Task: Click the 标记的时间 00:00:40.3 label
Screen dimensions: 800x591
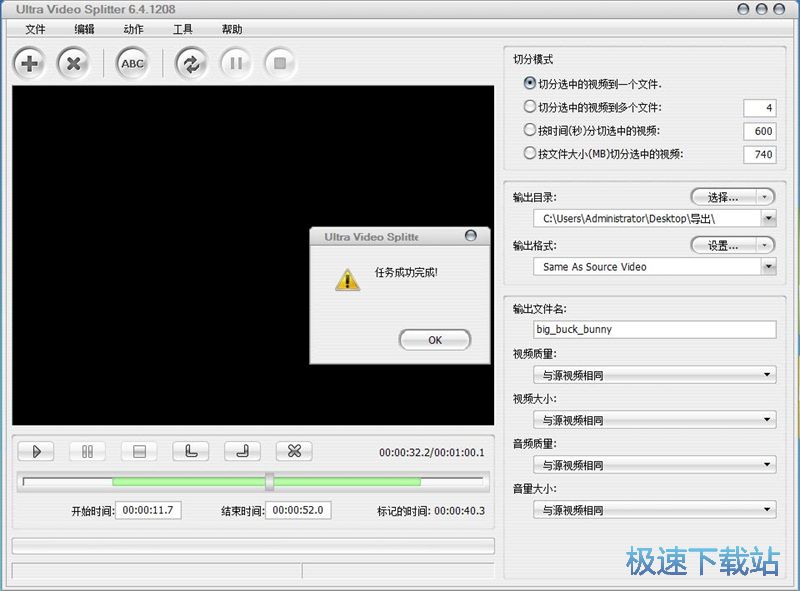Action: pyautogui.click(x=431, y=510)
